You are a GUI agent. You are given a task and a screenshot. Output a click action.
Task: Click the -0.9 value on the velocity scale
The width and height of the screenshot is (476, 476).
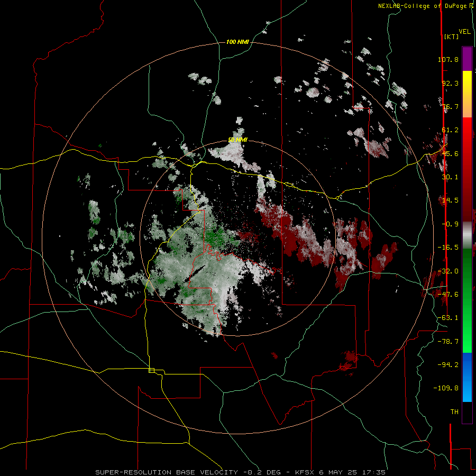(x=450, y=224)
